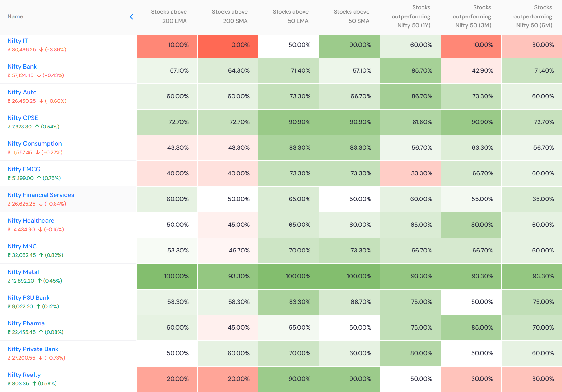
Task: Select Nifty CPSE 1Y outperforming cell 81.80%
Action: click(410, 122)
